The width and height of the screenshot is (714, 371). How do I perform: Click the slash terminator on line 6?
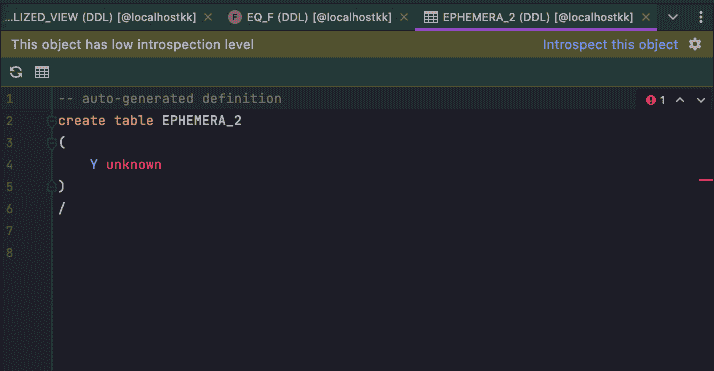pos(62,208)
